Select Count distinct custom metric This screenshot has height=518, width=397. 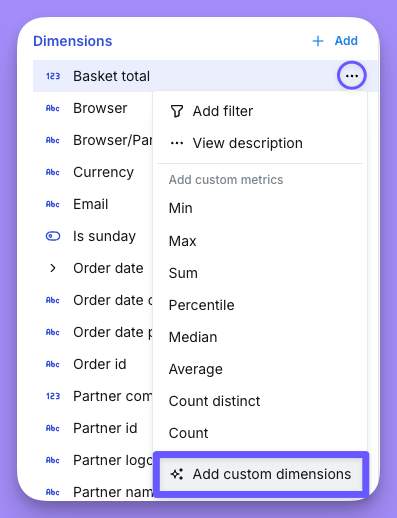(260, 401)
